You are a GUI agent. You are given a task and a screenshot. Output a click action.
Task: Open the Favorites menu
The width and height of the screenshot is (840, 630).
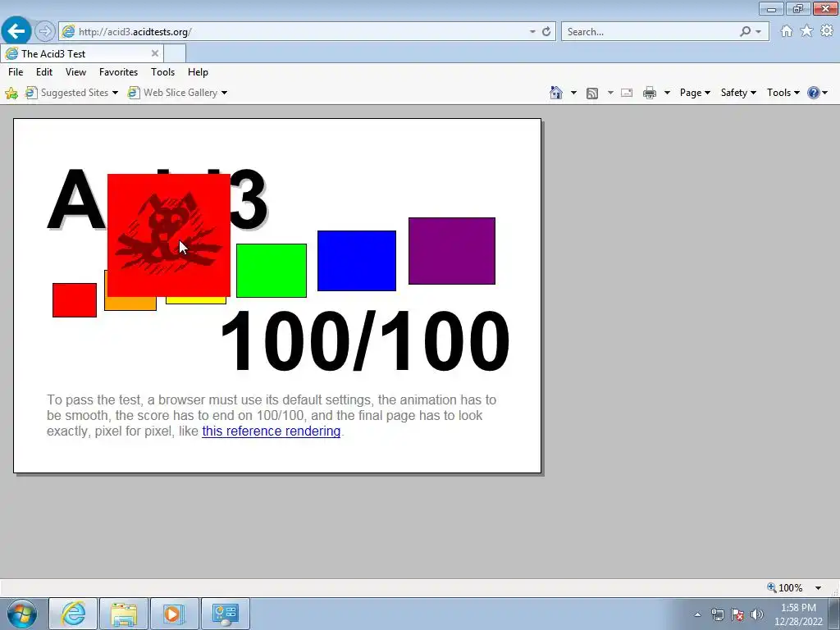click(118, 72)
